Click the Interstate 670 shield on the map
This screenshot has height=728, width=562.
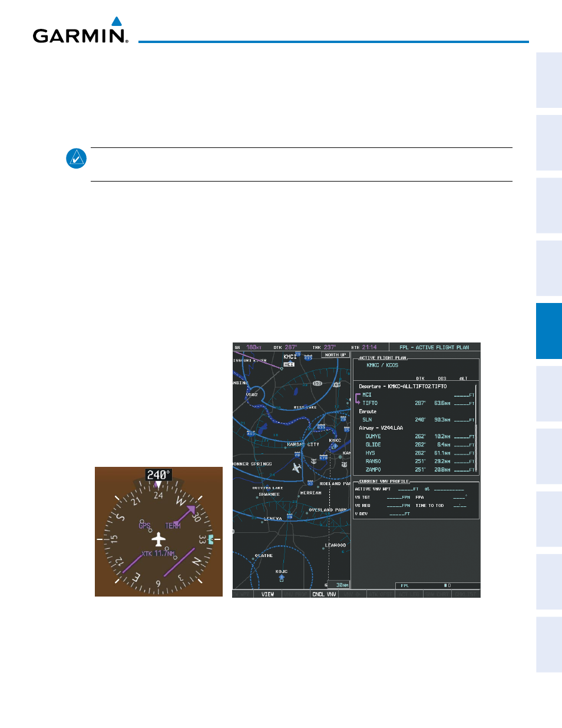[323, 458]
